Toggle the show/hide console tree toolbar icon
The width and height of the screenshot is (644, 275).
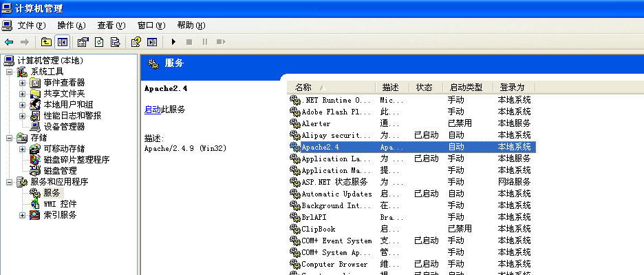click(x=63, y=42)
